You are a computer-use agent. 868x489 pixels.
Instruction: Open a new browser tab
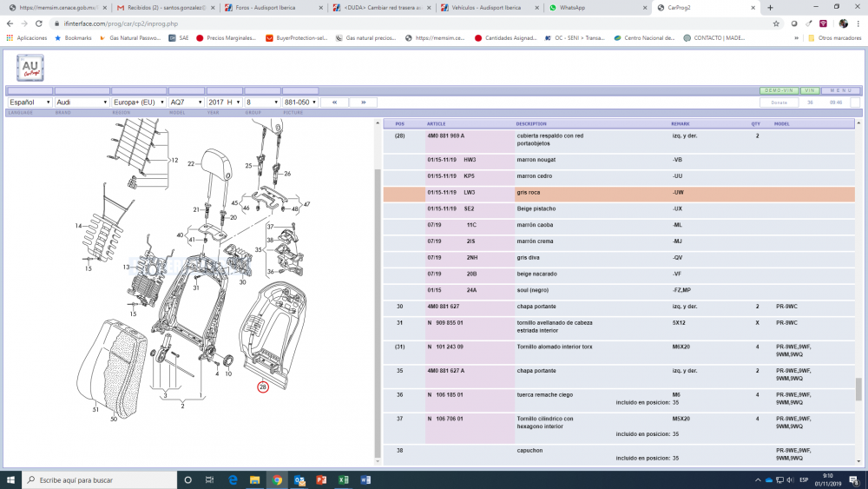point(770,8)
